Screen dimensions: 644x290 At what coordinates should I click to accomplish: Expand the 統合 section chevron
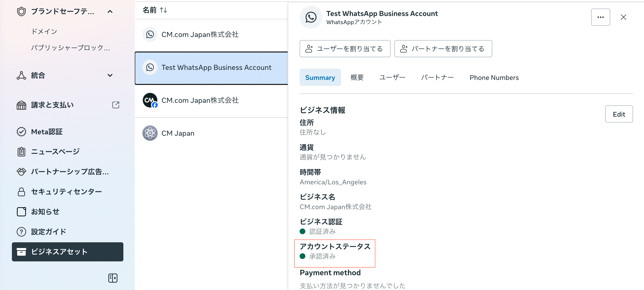point(110,75)
